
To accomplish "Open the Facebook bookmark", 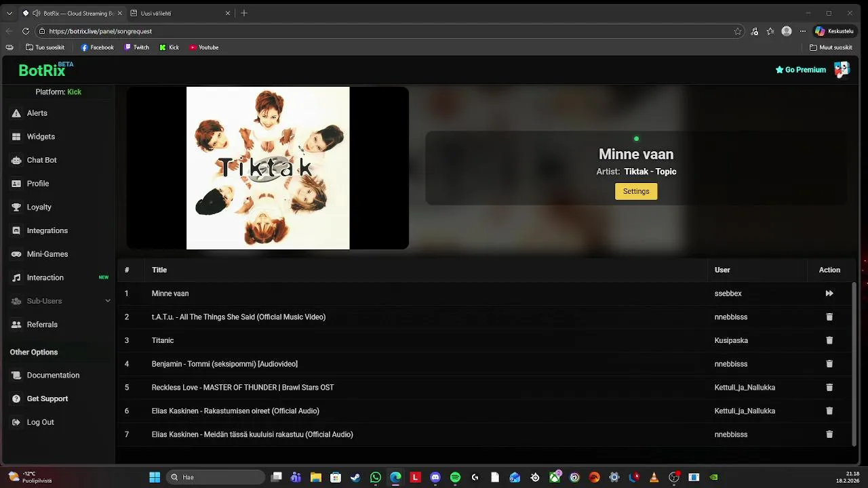I will pyautogui.click(x=98, y=47).
